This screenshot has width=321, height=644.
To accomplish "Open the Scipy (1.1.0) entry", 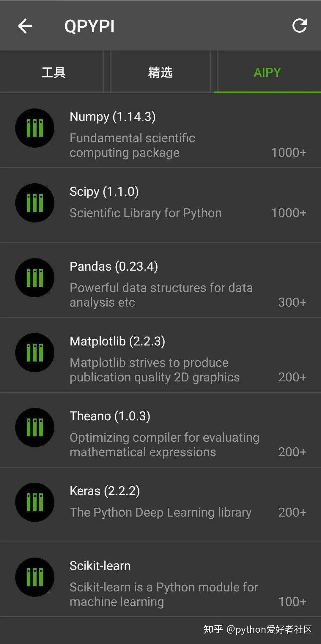I will (x=104, y=192).
